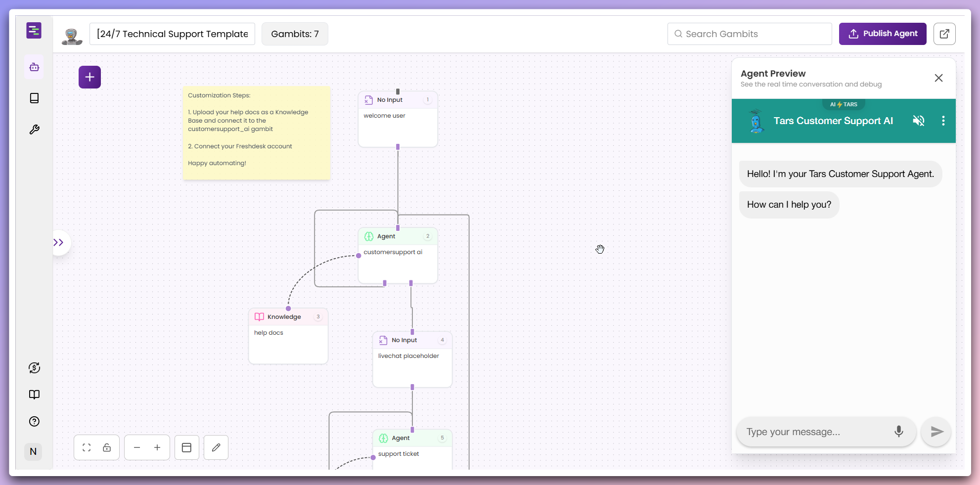Image resolution: width=980 pixels, height=485 pixels.
Task: Open the billing dollar icon in sidebar
Action: [x=34, y=368]
